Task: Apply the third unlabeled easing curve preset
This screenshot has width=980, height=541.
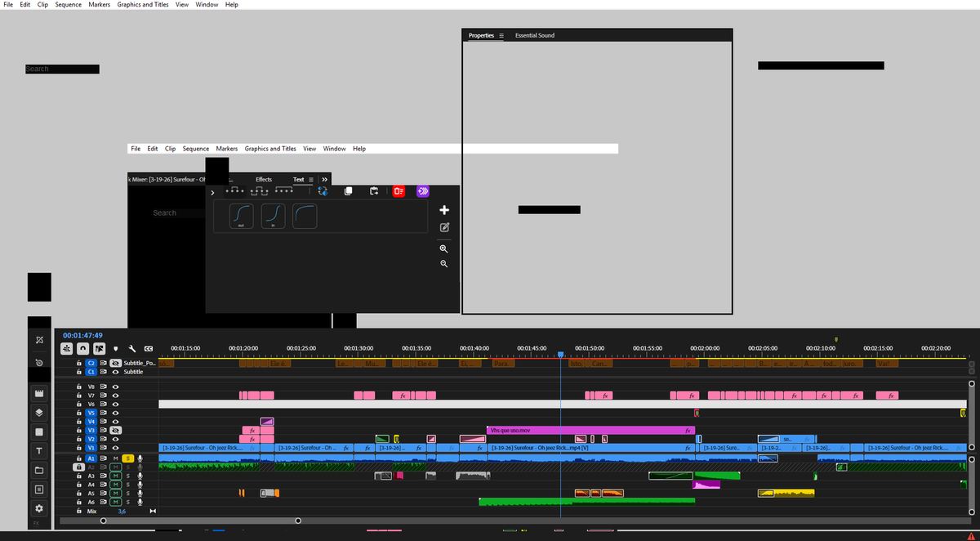Action: (x=305, y=216)
